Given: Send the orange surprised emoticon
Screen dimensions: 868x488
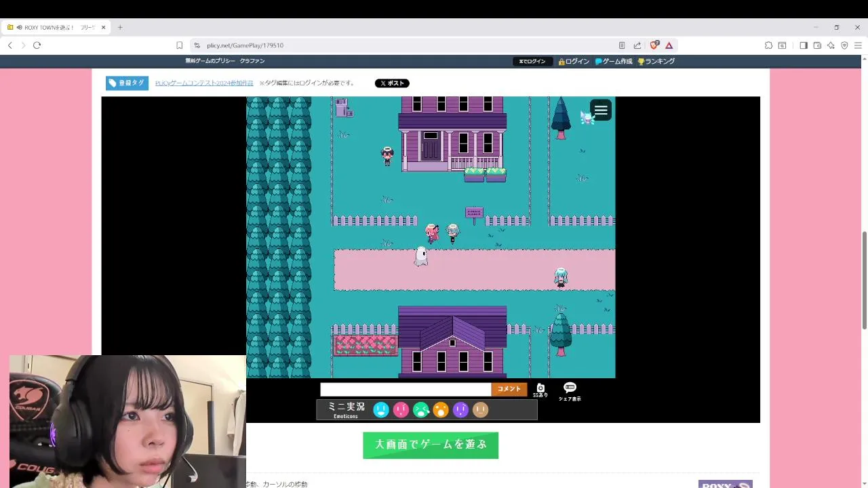Looking at the screenshot, I should point(441,409).
